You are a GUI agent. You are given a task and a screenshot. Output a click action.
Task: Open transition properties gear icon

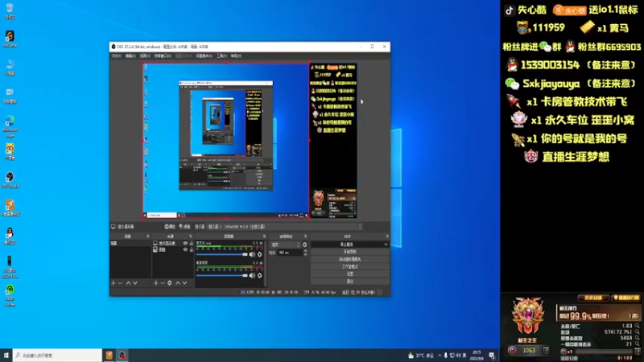[305, 245]
